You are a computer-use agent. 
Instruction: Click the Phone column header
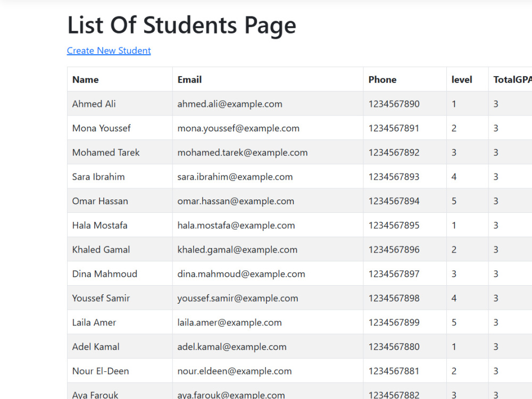[x=383, y=80]
